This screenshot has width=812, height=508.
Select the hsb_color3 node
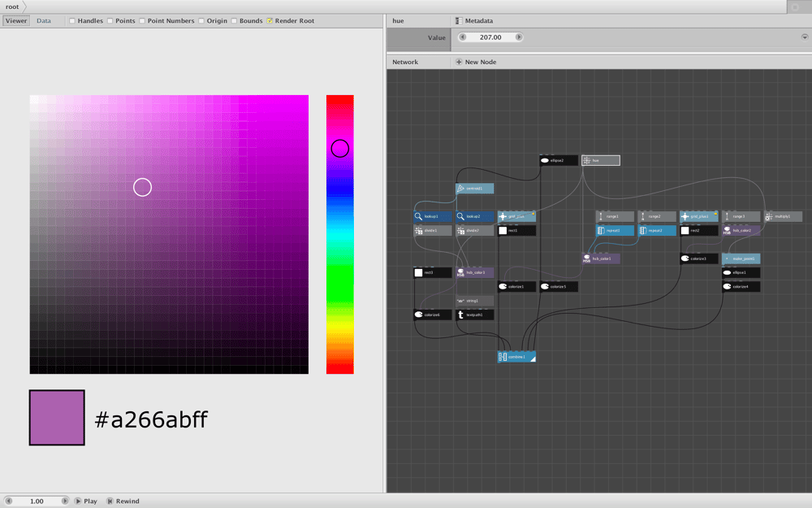(x=474, y=272)
